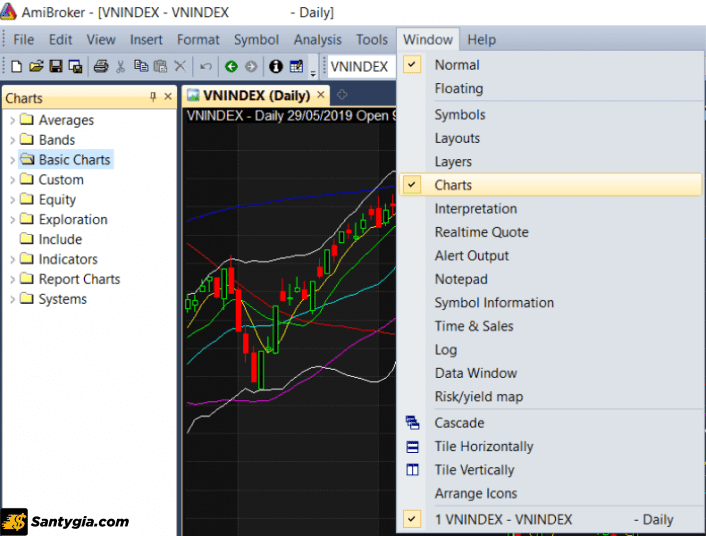
Task: Close the open Window menu
Action: (x=428, y=40)
